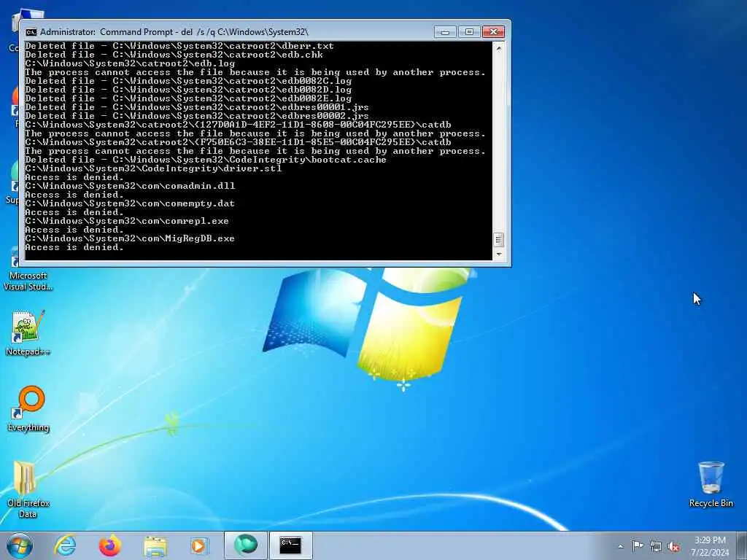Select the Command Prompt taskbar button
Image resolution: width=747 pixels, height=560 pixels.
(x=290, y=545)
